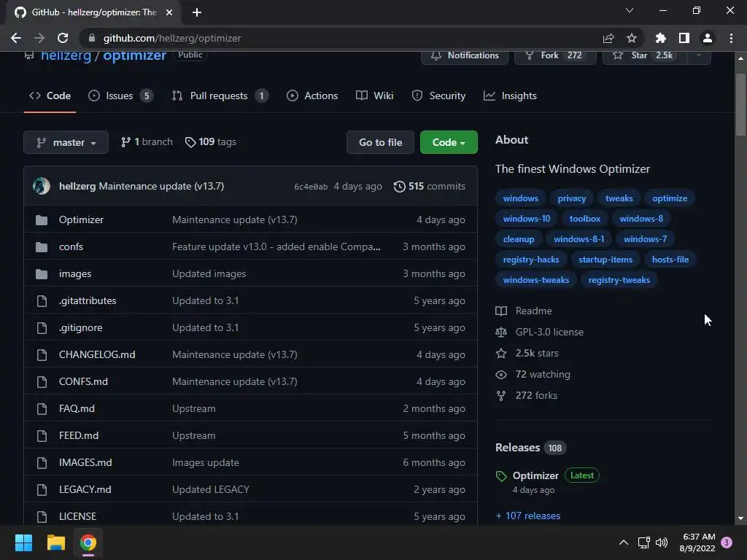The height and width of the screenshot is (560, 747).
Task: Click the Notifications button
Action: pos(465,56)
